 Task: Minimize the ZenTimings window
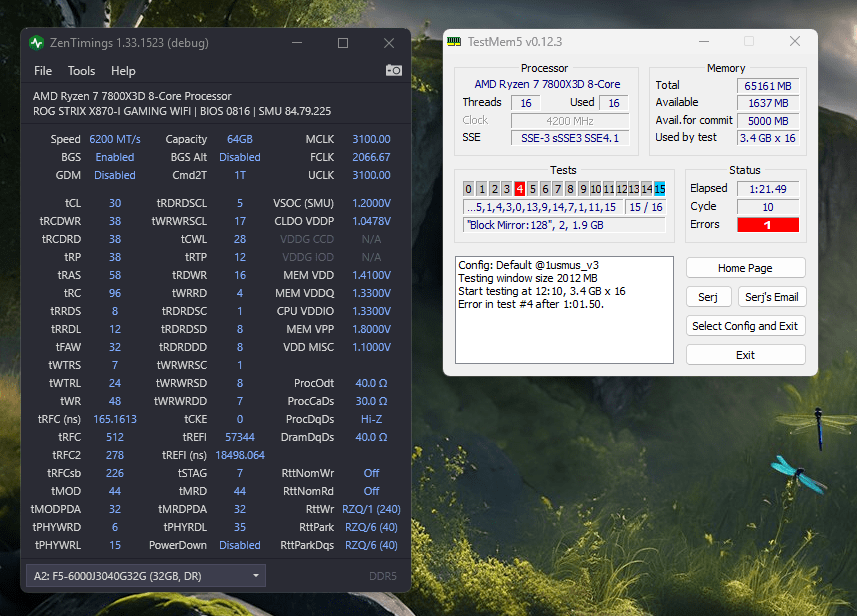(297, 43)
